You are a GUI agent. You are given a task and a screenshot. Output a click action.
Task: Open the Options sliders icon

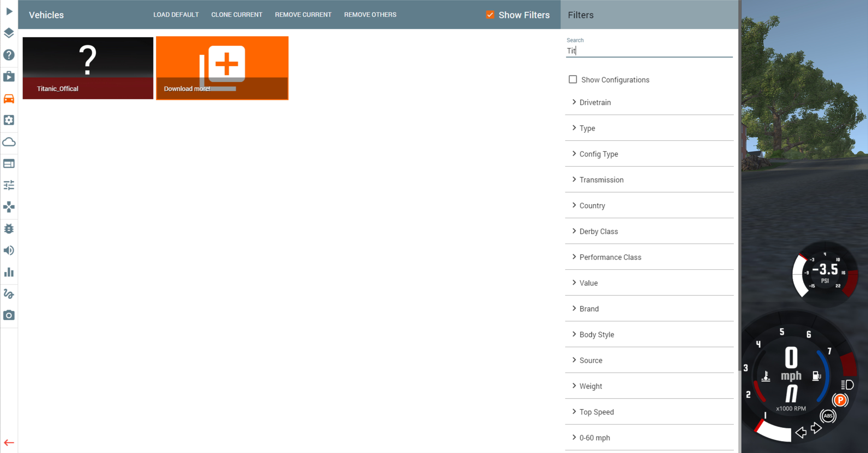tap(9, 185)
